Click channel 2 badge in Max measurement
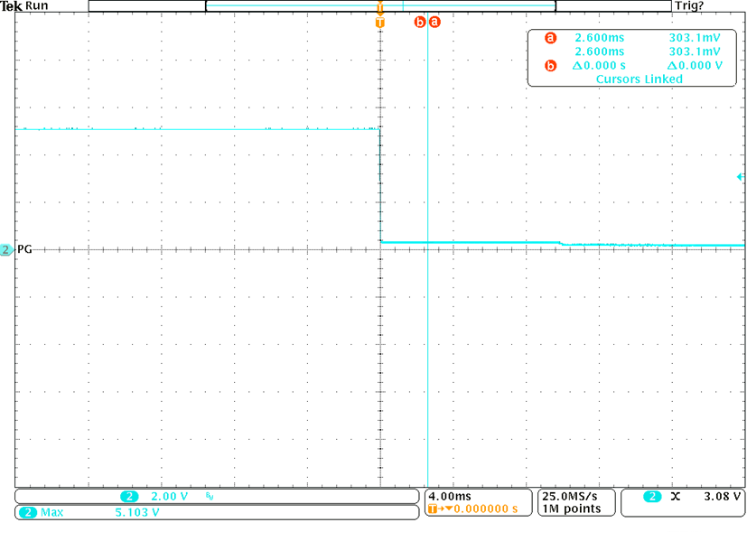The width and height of the screenshot is (747, 560). [x=26, y=513]
